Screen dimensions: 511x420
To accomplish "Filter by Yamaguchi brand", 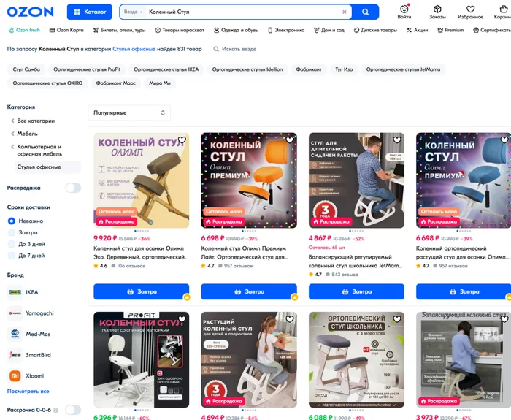I will point(31,313).
